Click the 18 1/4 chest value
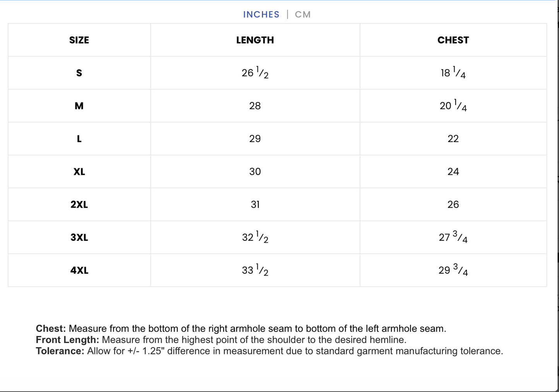559x392 pixels. (453, 73)
